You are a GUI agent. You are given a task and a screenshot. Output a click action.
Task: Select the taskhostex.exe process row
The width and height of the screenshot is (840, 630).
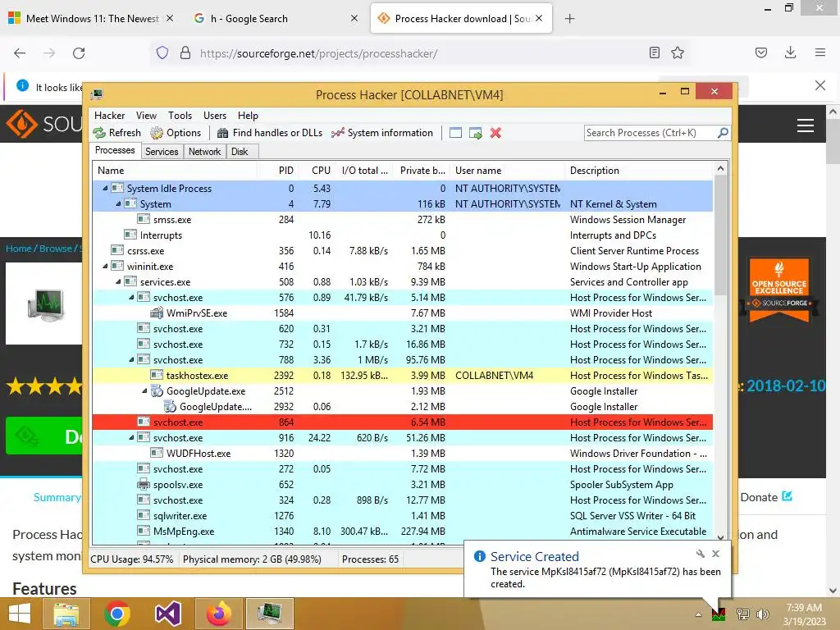[402, 376]
